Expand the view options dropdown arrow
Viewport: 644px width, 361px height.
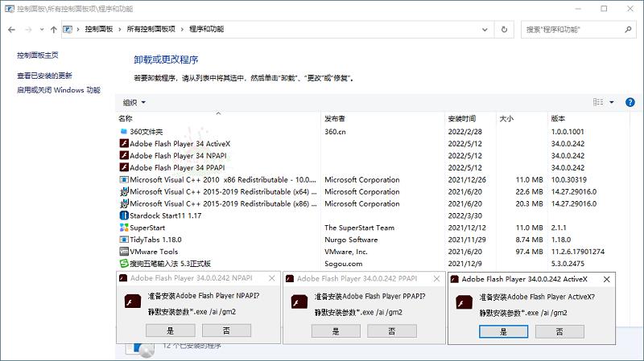[x=611, y=102]
